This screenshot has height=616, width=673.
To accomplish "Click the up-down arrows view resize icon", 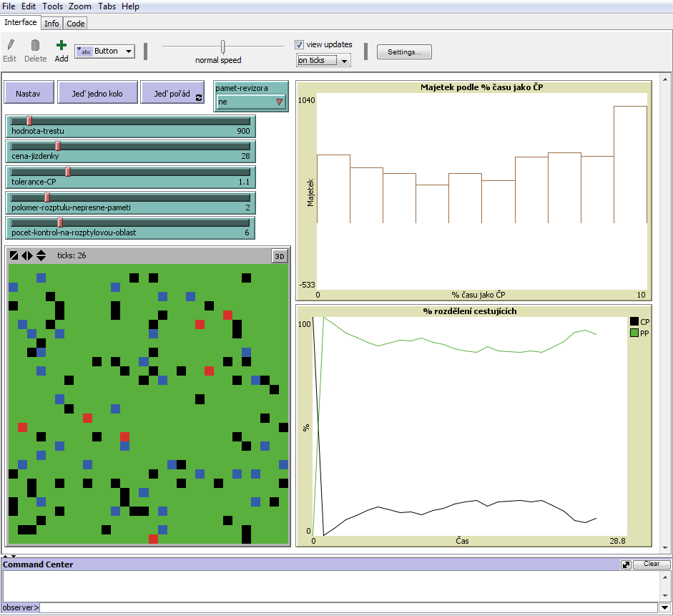I will pyautogui.click(x=41, y=255).
